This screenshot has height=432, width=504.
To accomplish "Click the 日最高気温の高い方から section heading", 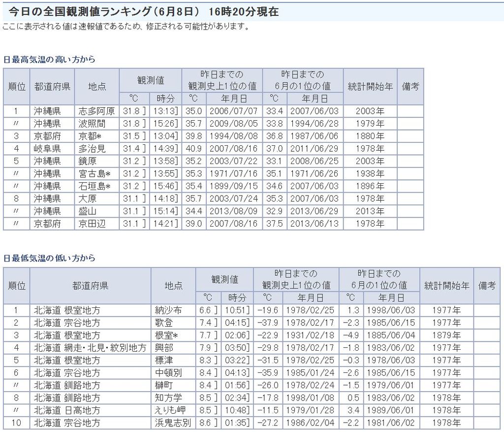I will (x=49, y=60).
